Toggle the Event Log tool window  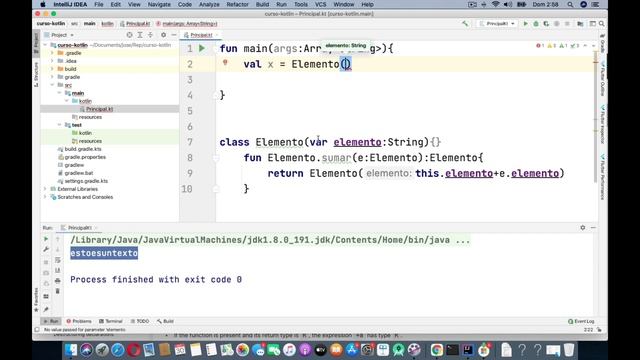click(581, 321)
